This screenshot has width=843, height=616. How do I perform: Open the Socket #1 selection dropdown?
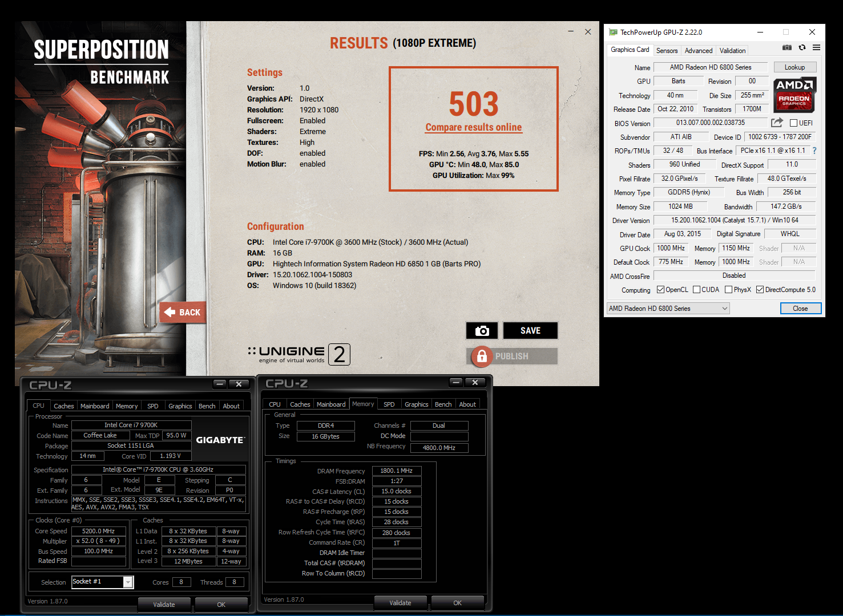pos(102,582)
